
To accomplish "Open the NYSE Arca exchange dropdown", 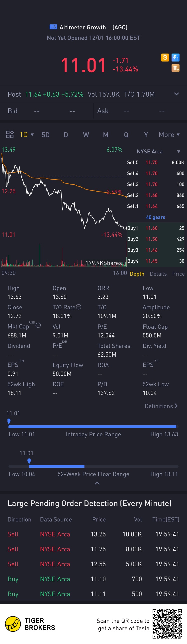I will tap(159, 151).
